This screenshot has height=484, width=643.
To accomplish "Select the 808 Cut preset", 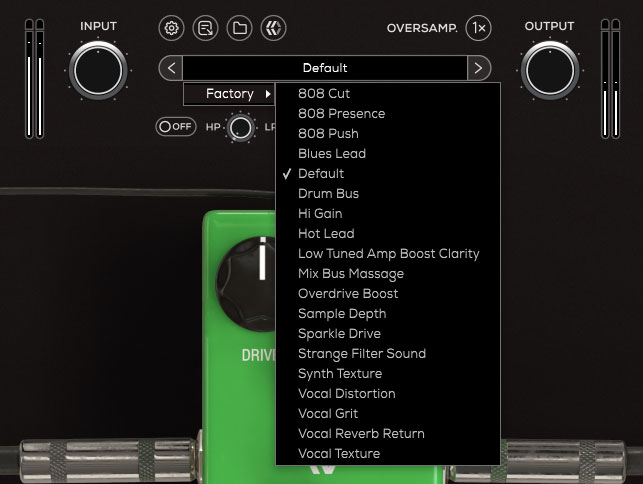I will click(x=388, y=94).
